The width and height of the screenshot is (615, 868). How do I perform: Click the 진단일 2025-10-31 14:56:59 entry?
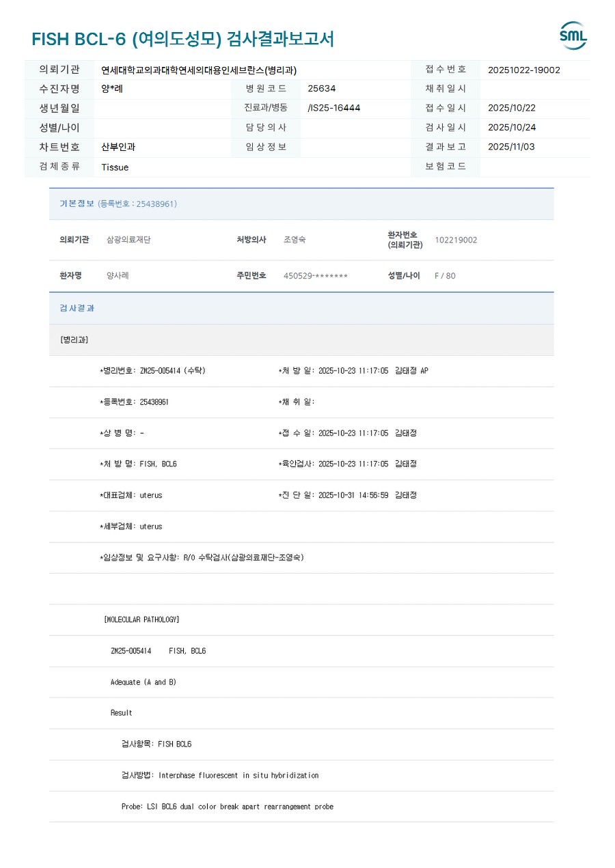tap(348, 495)
